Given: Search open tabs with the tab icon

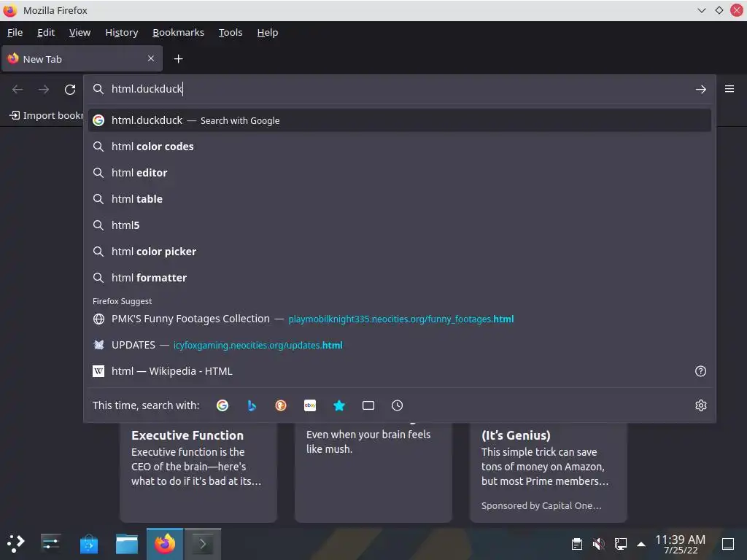Looking at the screenshot, I should click(x=368, y=405).
